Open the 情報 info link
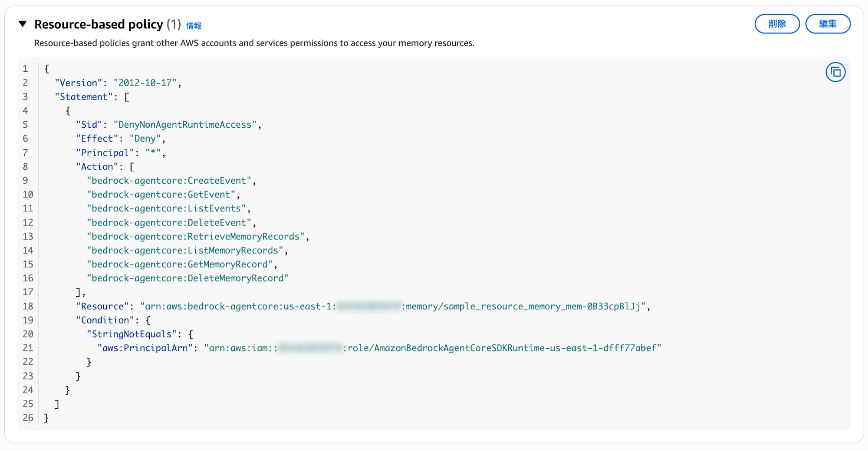 point(194,26)
